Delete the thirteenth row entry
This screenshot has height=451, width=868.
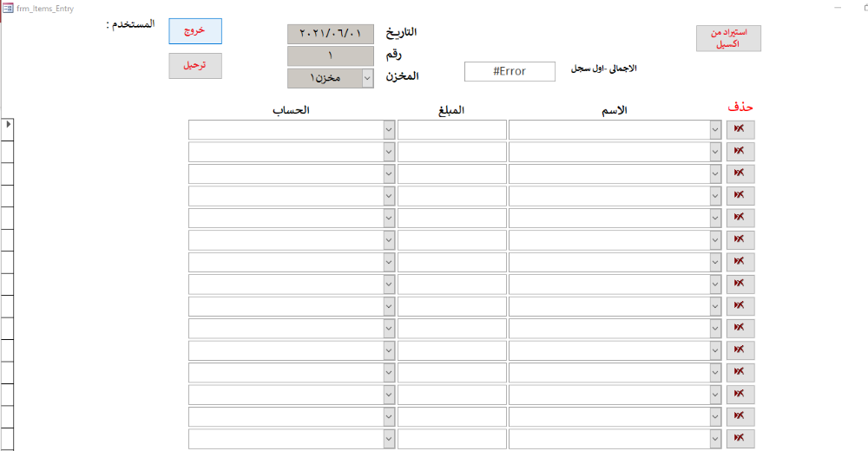(740, 395)
